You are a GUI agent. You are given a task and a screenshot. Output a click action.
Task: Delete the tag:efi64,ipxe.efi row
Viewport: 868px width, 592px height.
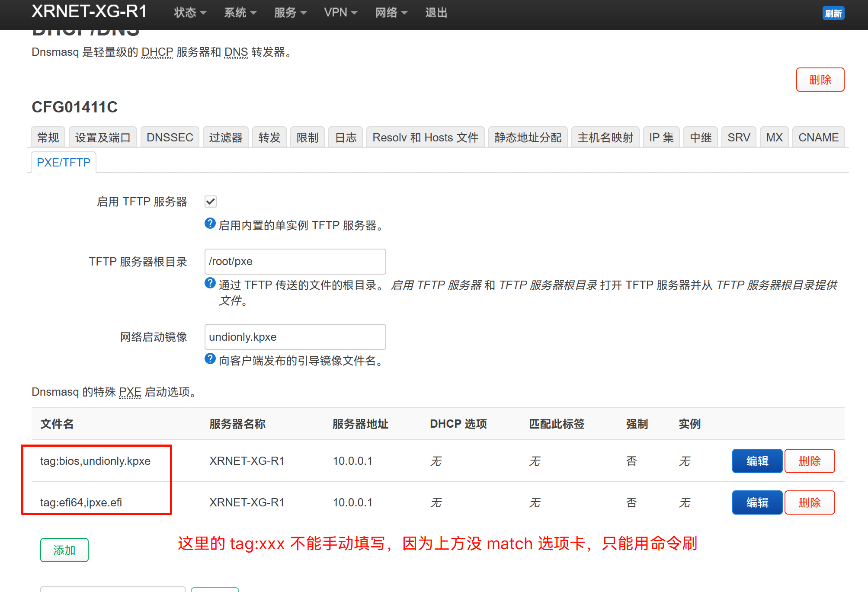pyautogui.click(x=809, y=502)
